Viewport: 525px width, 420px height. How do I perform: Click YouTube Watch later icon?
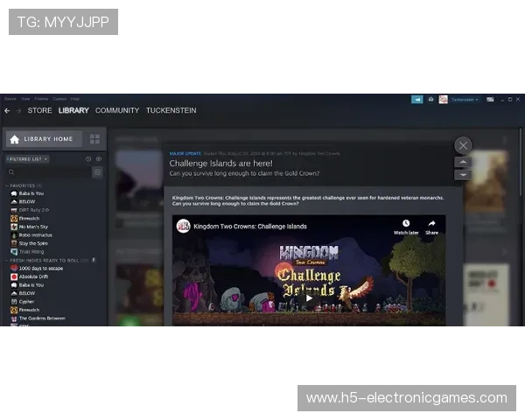405,226
